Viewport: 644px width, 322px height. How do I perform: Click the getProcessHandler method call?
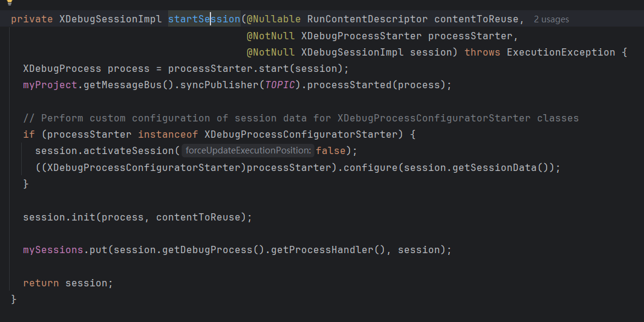(x=322, y=250)
